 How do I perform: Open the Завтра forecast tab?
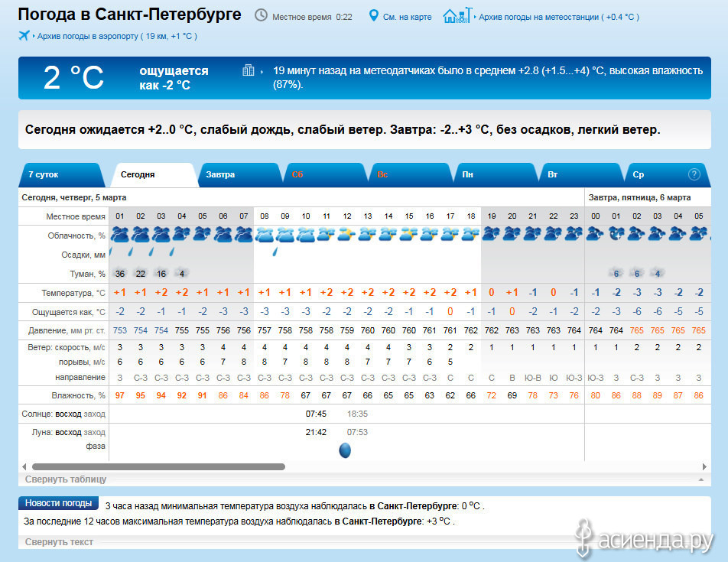(220, 174)
